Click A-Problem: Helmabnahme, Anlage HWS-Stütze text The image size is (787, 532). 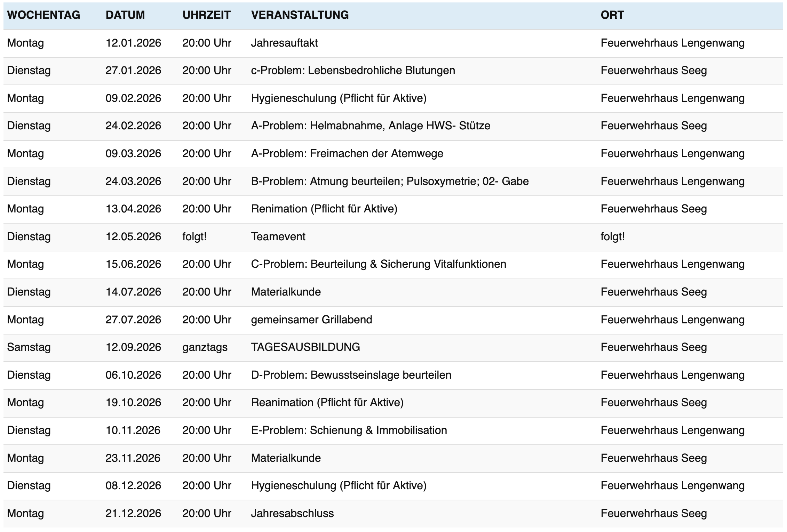pyautogui.click(x=371, y=126)
